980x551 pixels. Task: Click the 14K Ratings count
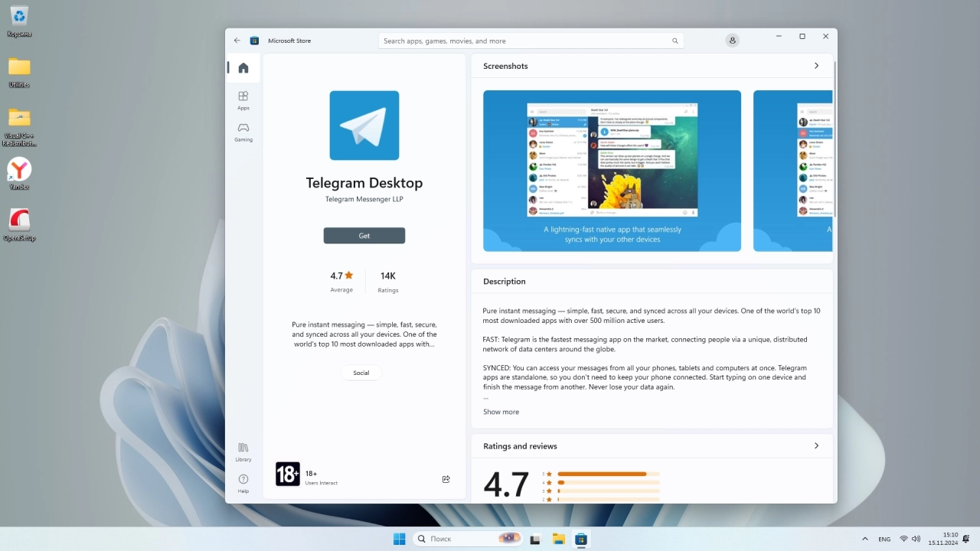tap(388, 281)
